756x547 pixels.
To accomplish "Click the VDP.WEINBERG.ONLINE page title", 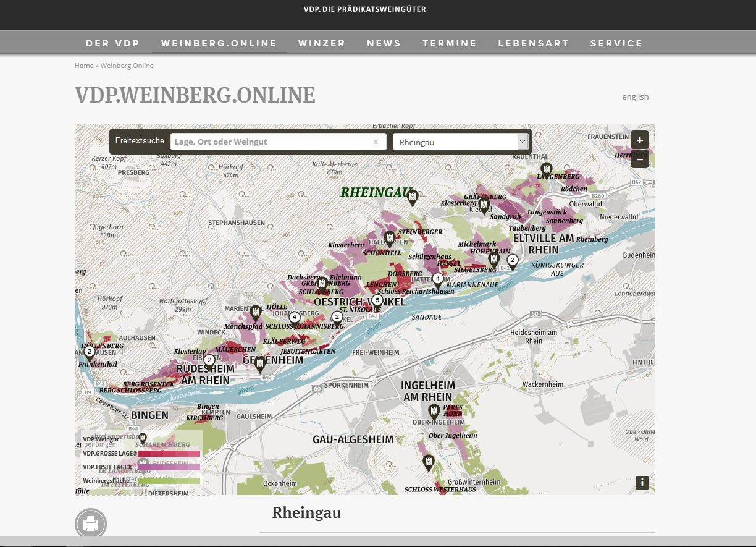I will point(195,96).
